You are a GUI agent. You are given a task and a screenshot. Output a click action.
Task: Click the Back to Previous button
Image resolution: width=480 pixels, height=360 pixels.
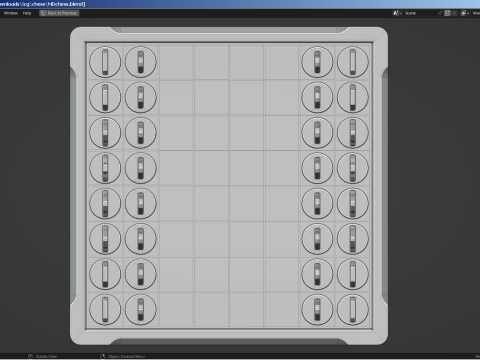click(59, 13)
